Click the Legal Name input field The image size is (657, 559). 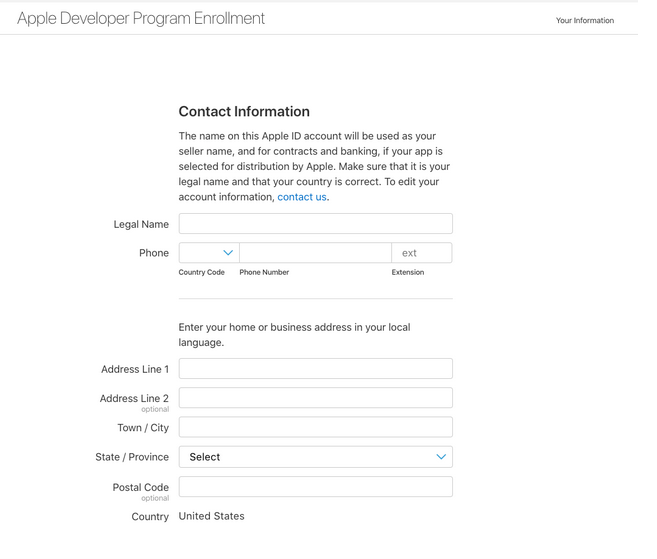point(316,224)
